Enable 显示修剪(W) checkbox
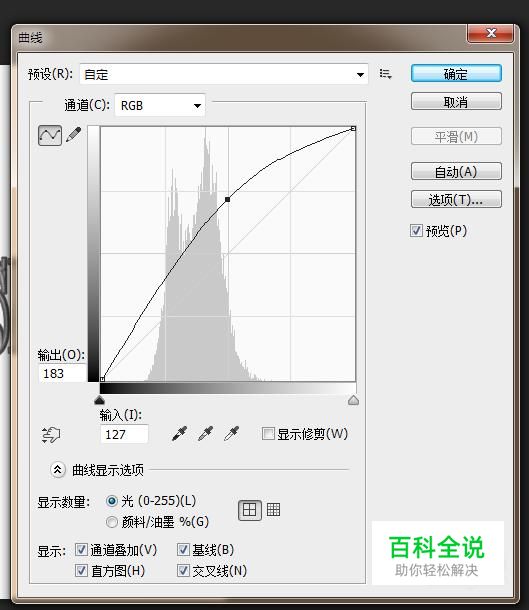Viewport: 529px width, 610px height. pos(268,433)
